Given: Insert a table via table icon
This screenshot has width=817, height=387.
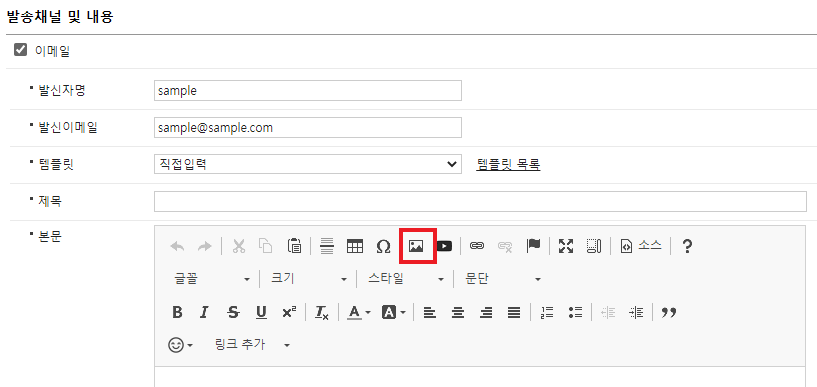Looking at the screenshot, I should 355,246.
